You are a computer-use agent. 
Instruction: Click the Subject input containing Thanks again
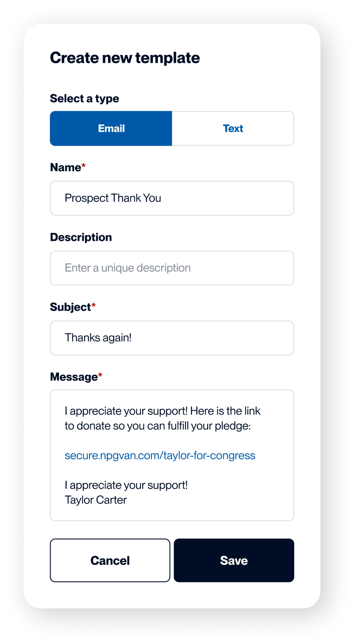(172, 338)
